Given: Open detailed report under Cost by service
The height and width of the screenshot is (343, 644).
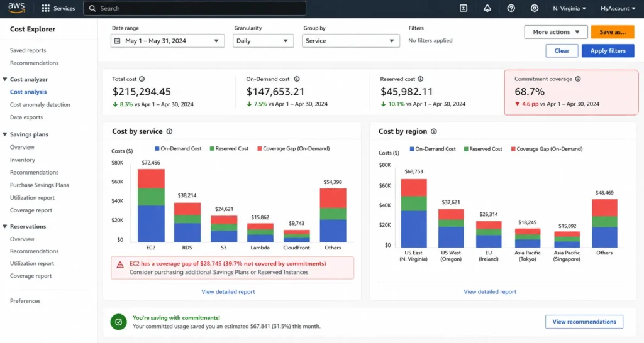Looking at the screenshot, I should point(228,291).
